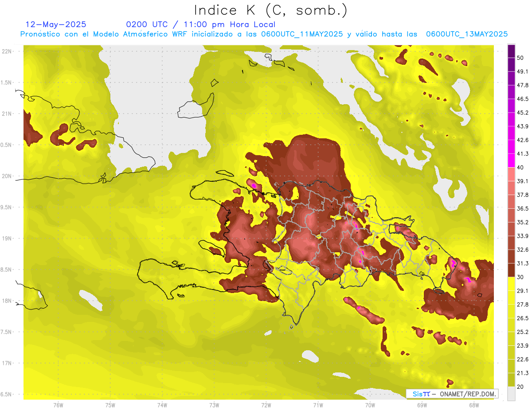Click longitude axis label '76W'
This screenshot has width=532, height=411.
tap(58, 405)
